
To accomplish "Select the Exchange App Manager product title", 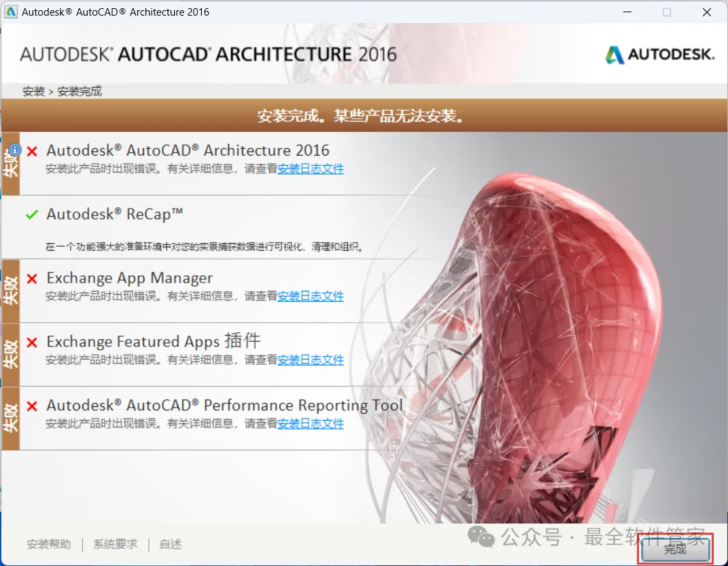I will pos(129,278).
